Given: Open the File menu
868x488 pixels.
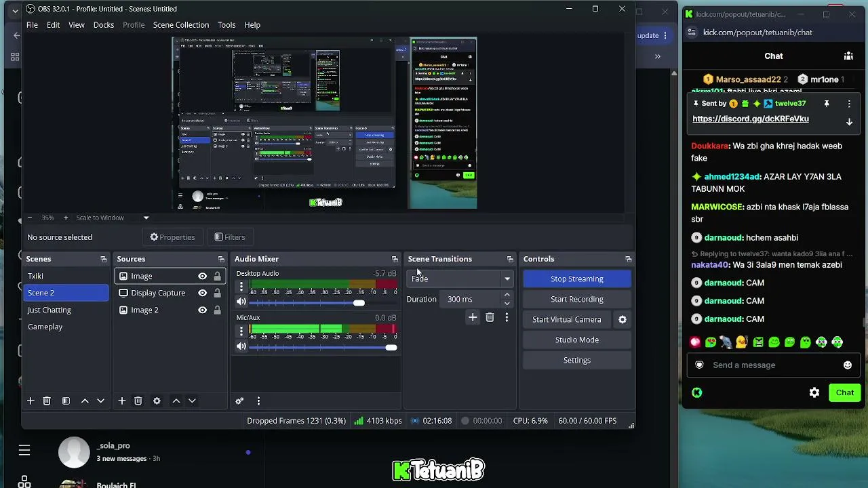Looking at the screenshot, I should (x=32, y=24).
